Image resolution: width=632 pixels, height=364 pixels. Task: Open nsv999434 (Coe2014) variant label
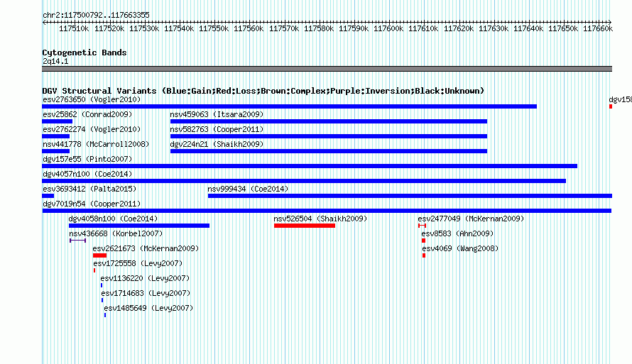[x=248, y=189]
